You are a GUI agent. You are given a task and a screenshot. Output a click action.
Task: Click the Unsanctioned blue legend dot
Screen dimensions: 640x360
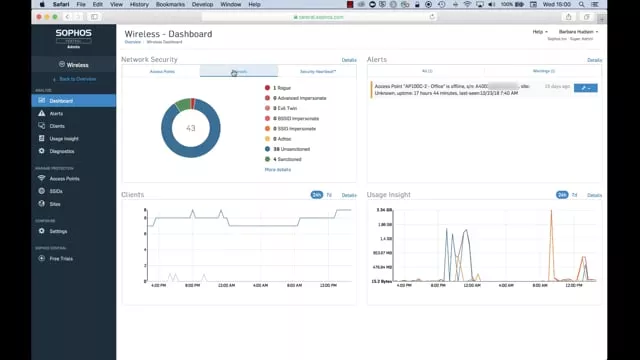[x=267, y=149]
